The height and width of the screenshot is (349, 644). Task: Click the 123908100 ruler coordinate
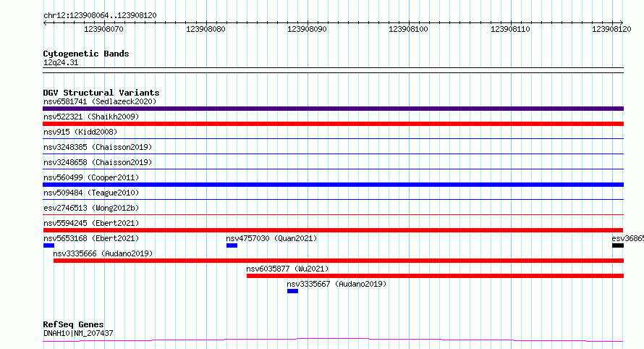[408, 29]
